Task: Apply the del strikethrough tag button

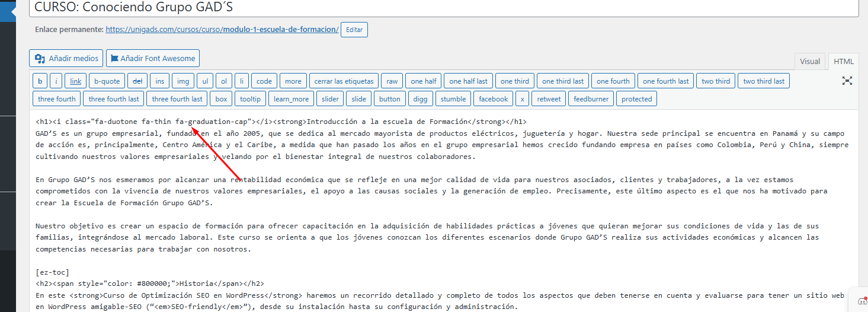Action: point(137,81)
